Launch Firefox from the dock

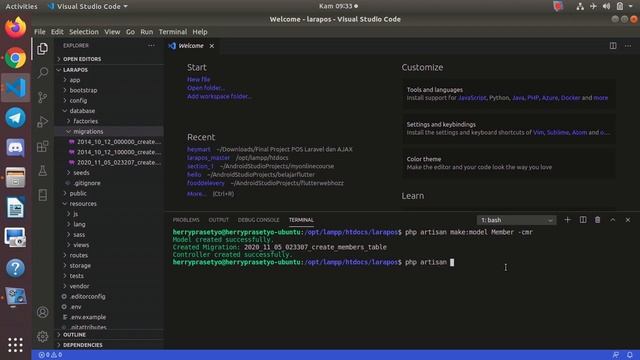[x=16, y=28]
